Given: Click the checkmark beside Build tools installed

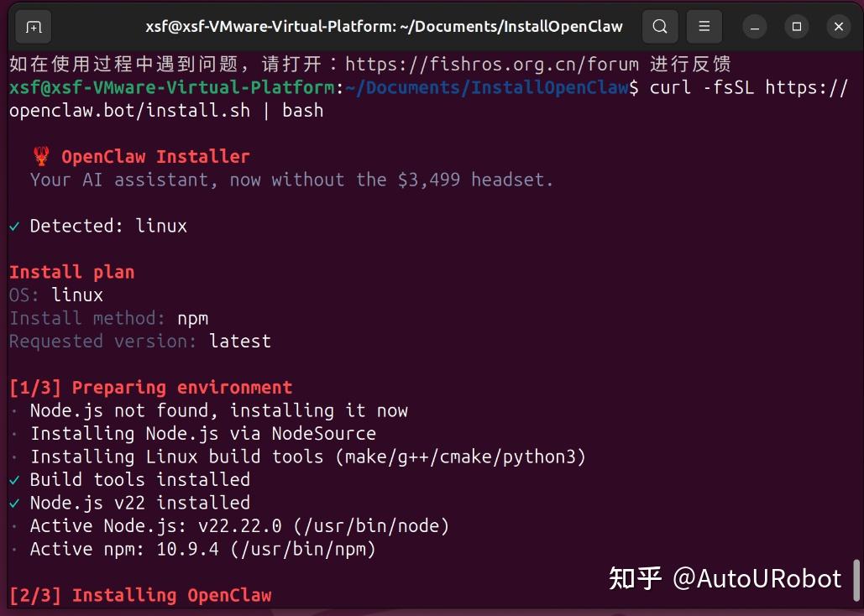Looking at the screenshot, I should 14,480.
